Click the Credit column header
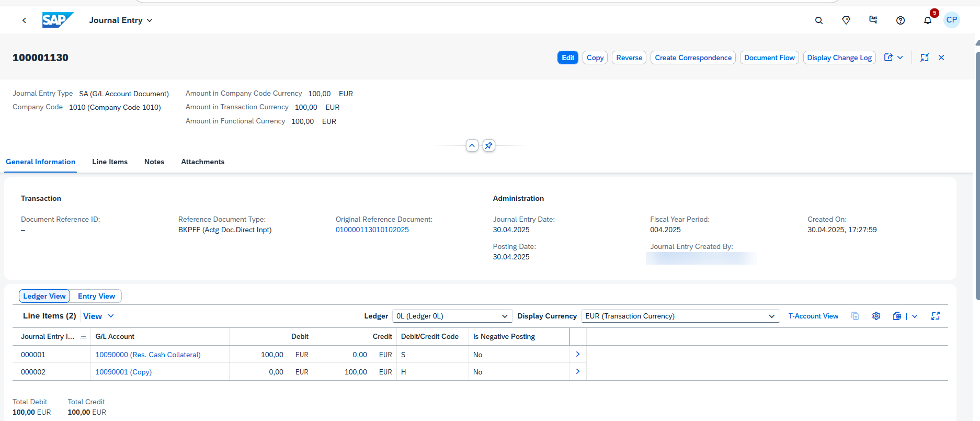The image size is (980, 421). click(355, 336)
